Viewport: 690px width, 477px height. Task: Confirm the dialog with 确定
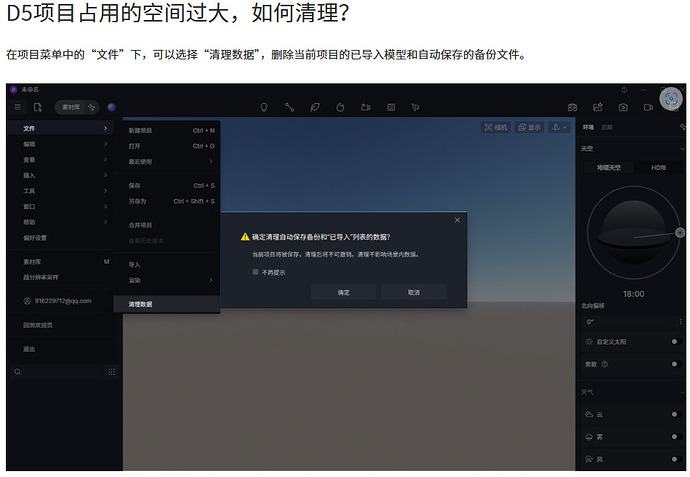344,292
